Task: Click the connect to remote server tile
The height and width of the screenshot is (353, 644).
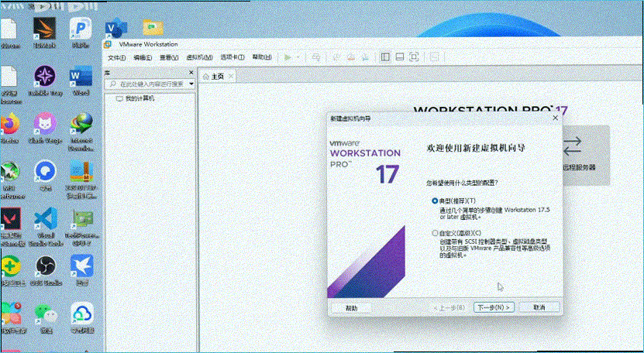Action: point(586,155)
